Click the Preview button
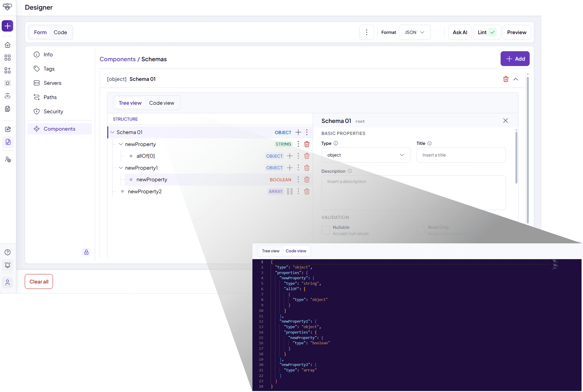The image size is (583, 392). 517,32
